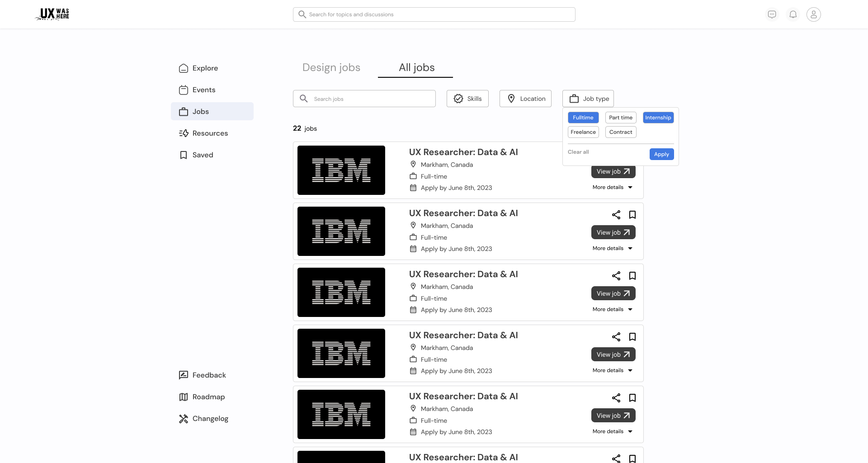Expand More details on the second job card

(x=613, y=248)
